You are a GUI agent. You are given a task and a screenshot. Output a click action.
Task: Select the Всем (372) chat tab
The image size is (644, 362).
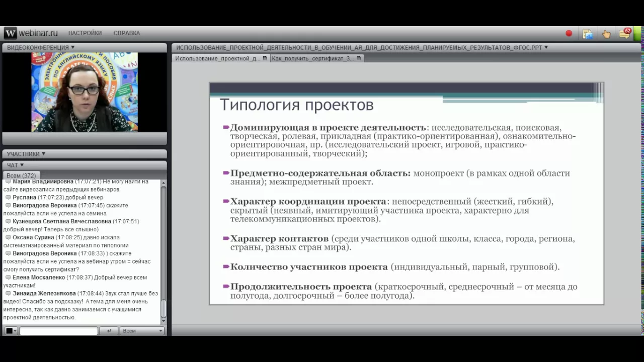[21, 175]
